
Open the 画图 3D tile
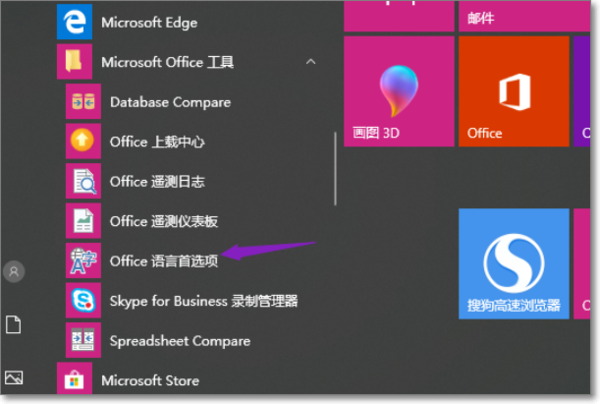point(399,92)
